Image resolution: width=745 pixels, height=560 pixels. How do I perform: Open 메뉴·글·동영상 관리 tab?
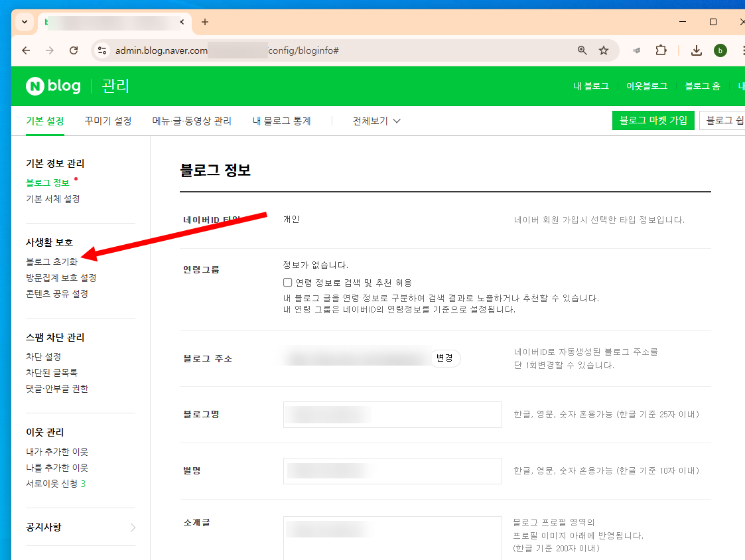(192, 121)
